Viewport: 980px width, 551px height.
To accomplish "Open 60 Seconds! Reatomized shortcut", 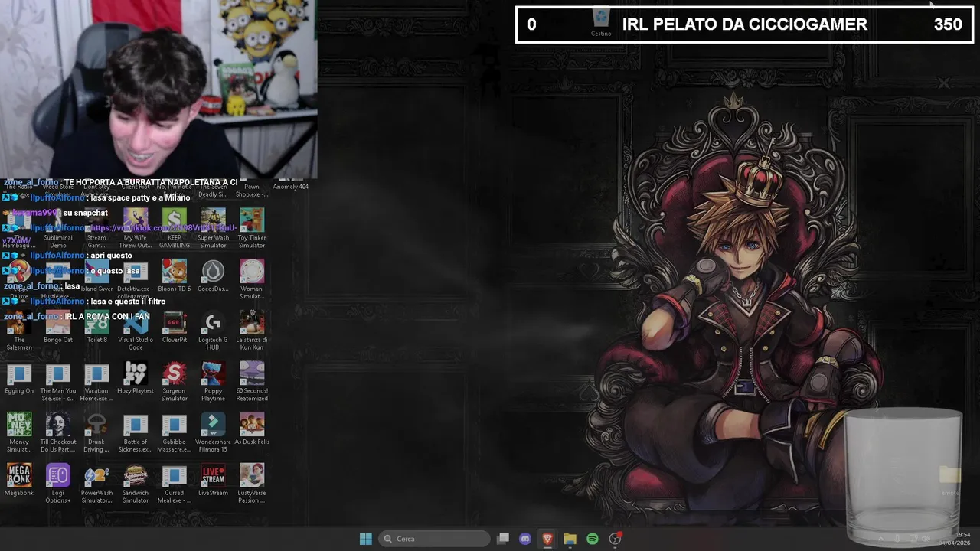I will [x=252, y=382].
